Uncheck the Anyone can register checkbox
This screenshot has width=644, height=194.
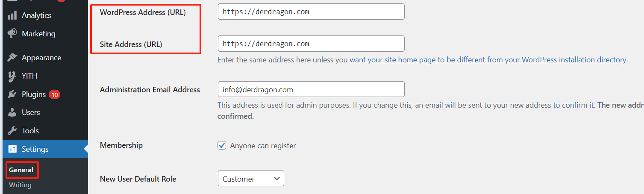(222, 145)
